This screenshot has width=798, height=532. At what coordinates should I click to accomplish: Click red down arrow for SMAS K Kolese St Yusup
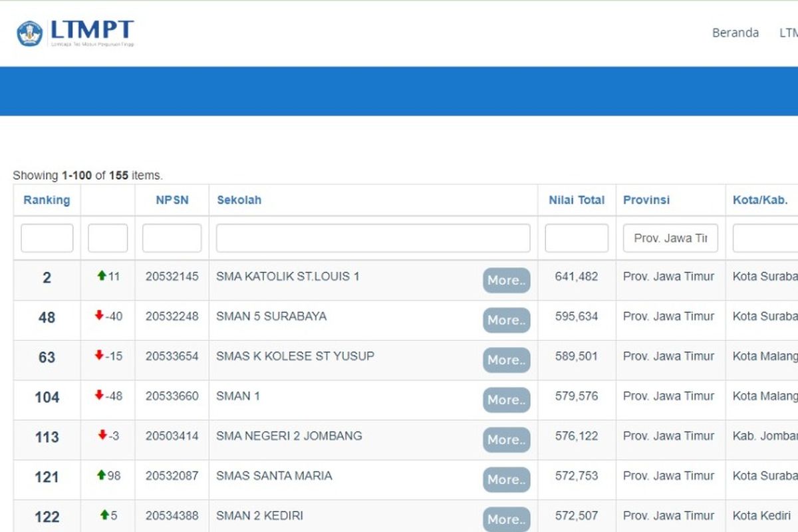point(99,355)
